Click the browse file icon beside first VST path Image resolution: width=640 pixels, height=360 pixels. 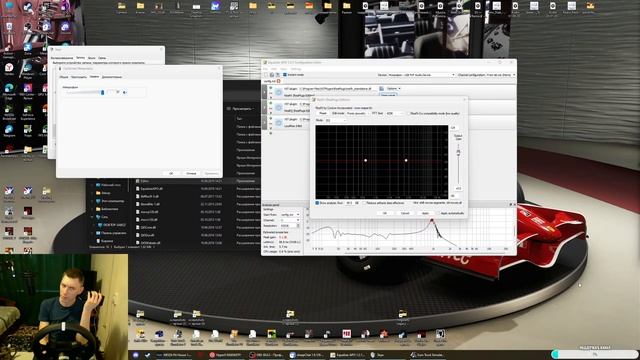(x=381, y=89)
